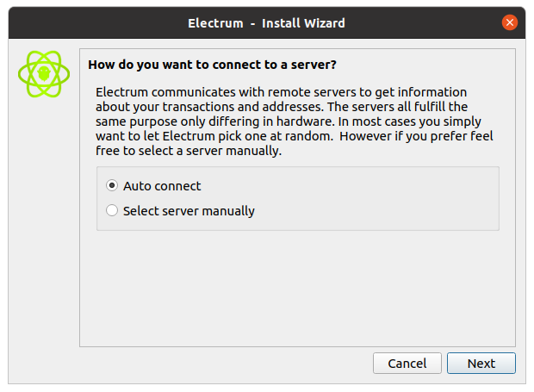Click "Install Wizard" in the window title
This screenshot has width=534, height=392.
[304, 22]
